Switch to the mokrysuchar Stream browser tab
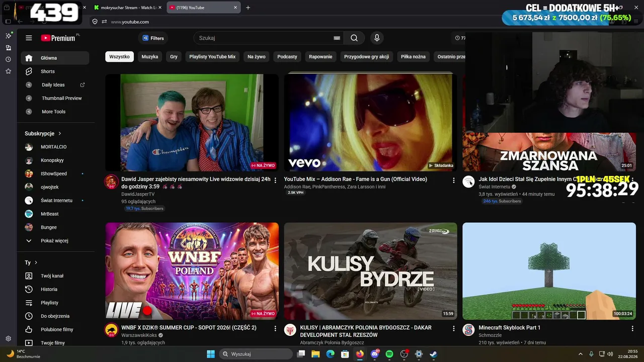The height and width of the screenshot is (362, 644). tap(127, 8)
